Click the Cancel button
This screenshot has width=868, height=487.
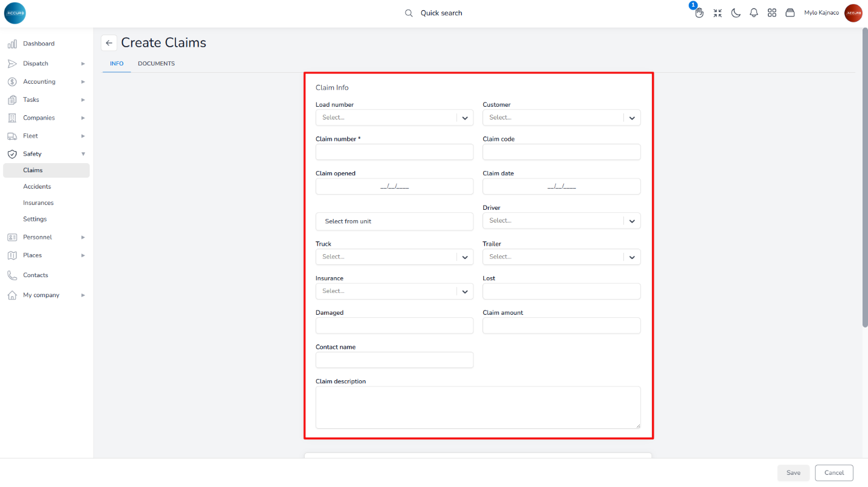[x=833, y=473]
